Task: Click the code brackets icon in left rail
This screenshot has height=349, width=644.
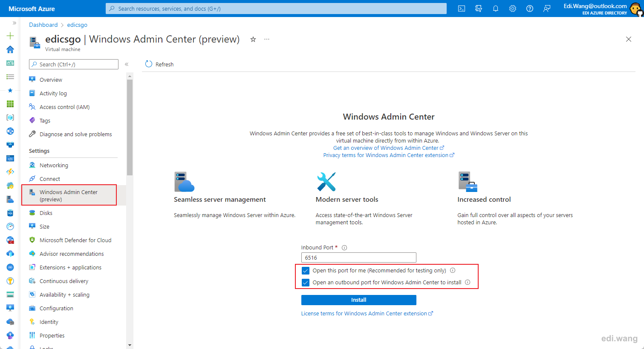Action: [x=10, y=158]
